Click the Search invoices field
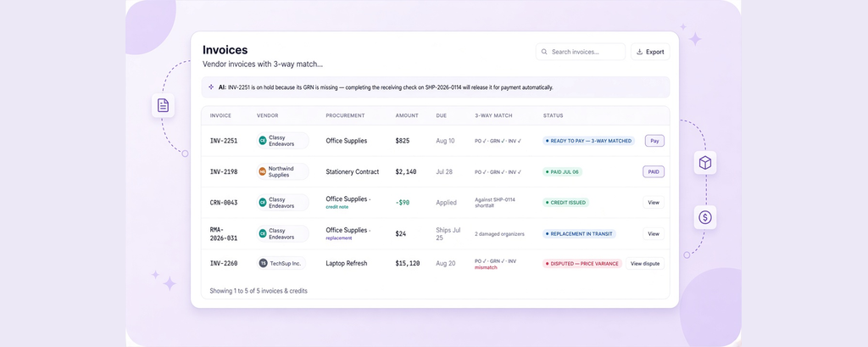This screenshot has width=868, height=347. click(x=580, y=52)
